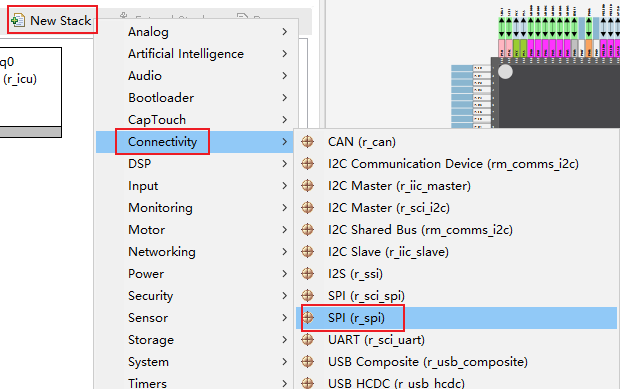
Task: Click the UART (r_sci_uart) module icon
Action: coord(308,340)
